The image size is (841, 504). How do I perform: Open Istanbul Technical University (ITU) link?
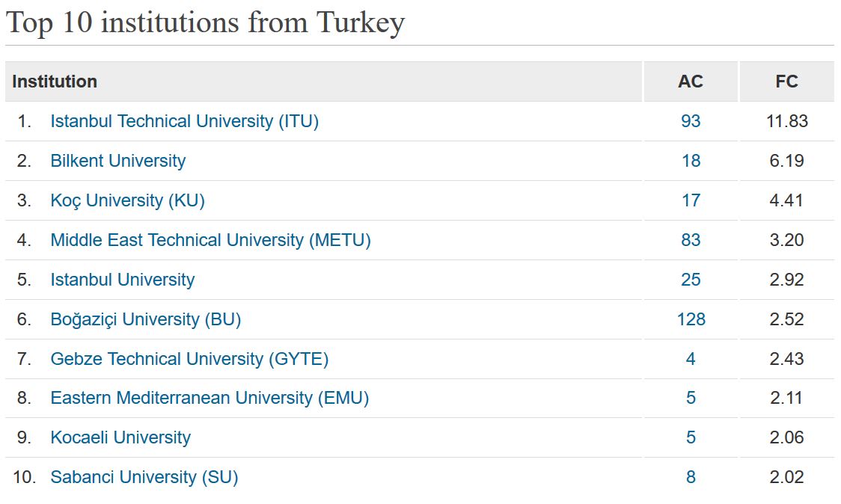pos(184,121)
